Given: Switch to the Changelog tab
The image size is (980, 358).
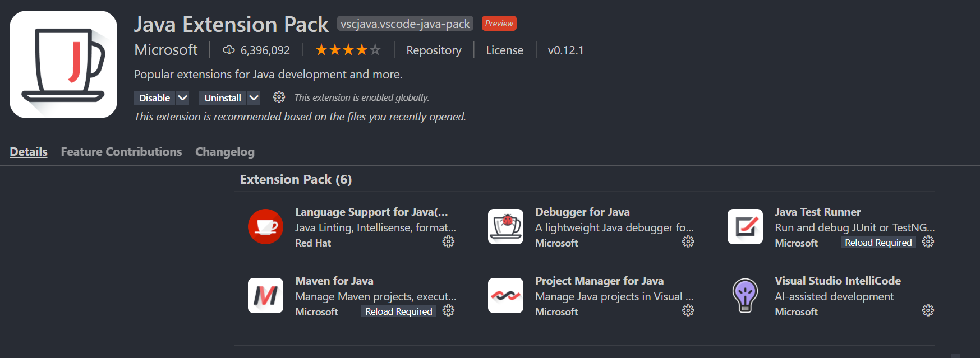Looking at the screenshot, I should point(225,152).
